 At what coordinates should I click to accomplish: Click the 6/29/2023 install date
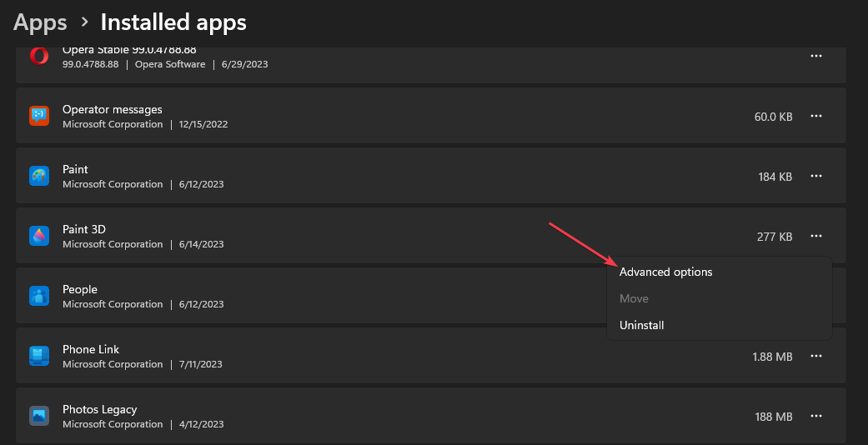click(244, 64)
